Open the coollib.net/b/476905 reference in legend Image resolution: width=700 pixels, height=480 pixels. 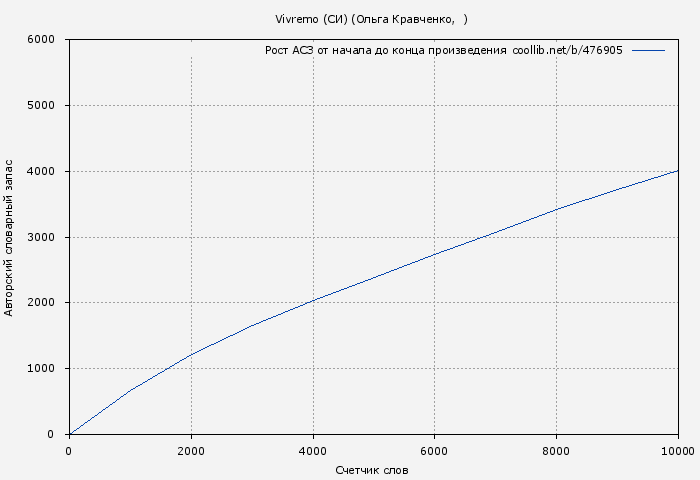coord(567,50)
